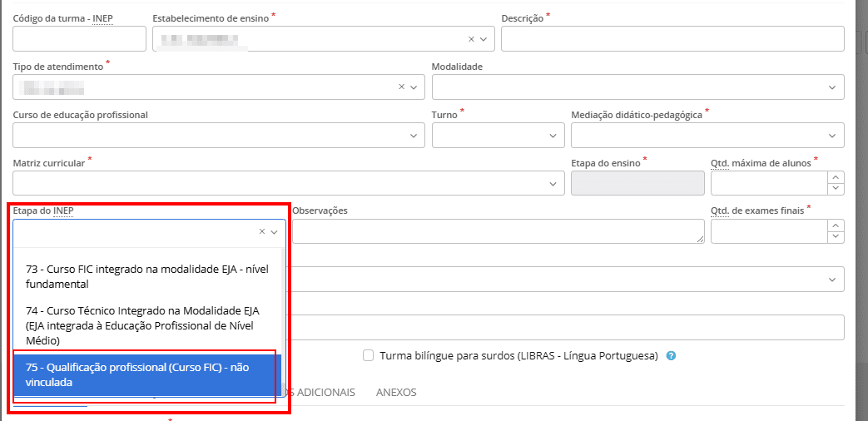Open Curso de educação profissional dropdown
Screen dimensions: 868x421
(x=414, y=136)
